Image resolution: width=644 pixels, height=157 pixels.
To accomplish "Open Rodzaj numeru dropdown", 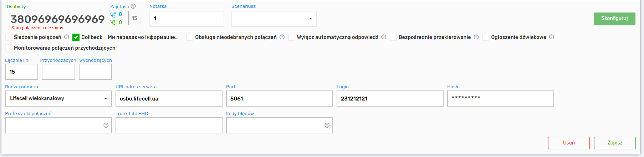I will tap(58, 99).
